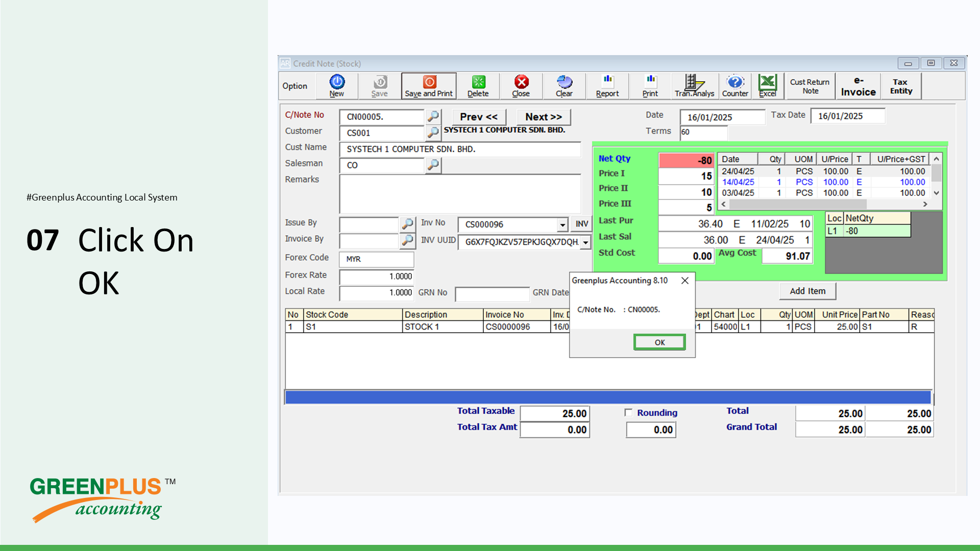Click the Delete toolbar icon
980x551 pixels.
[478, 86]
